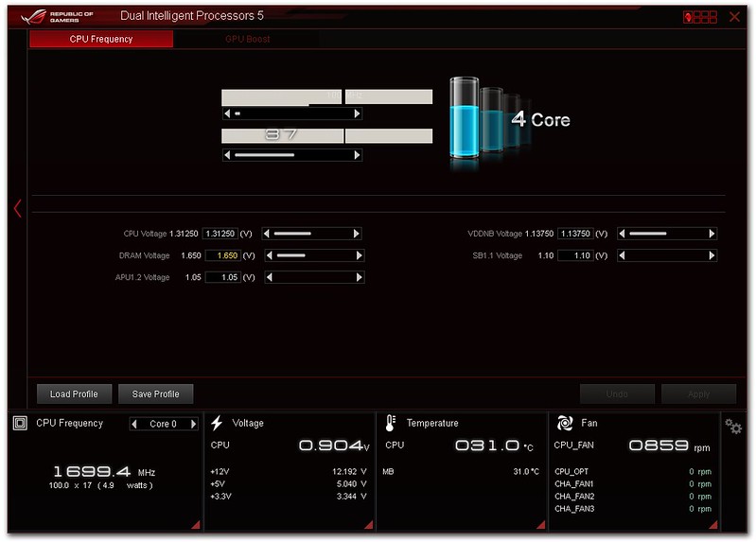Viewport: 756px width, 542px height.
Task: Expand the Temperature panel via its red corner
Action: pos(541,525)
